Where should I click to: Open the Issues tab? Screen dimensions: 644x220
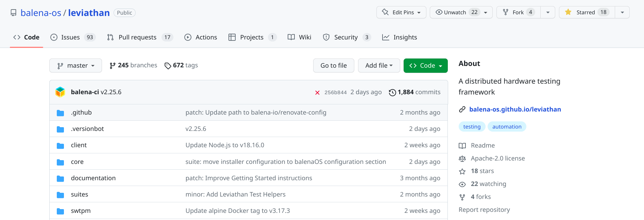click(73, 37)
